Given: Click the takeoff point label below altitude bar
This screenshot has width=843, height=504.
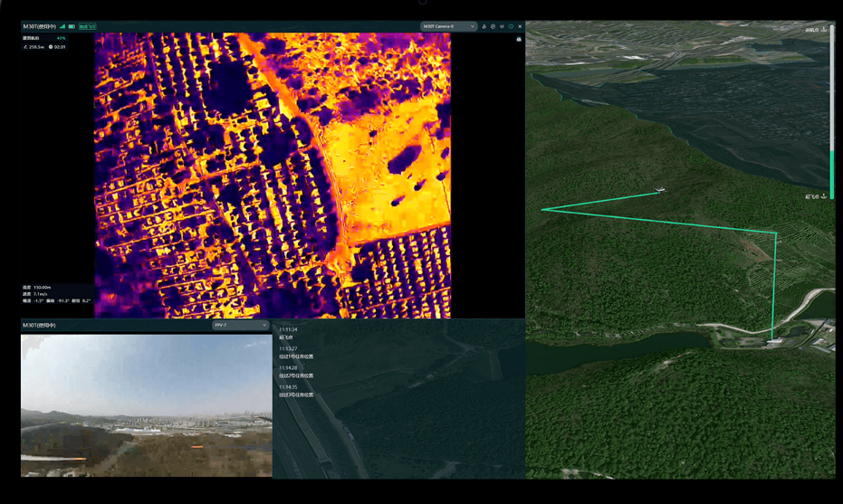Looking at the screenshot, I should tap(817, 196).
